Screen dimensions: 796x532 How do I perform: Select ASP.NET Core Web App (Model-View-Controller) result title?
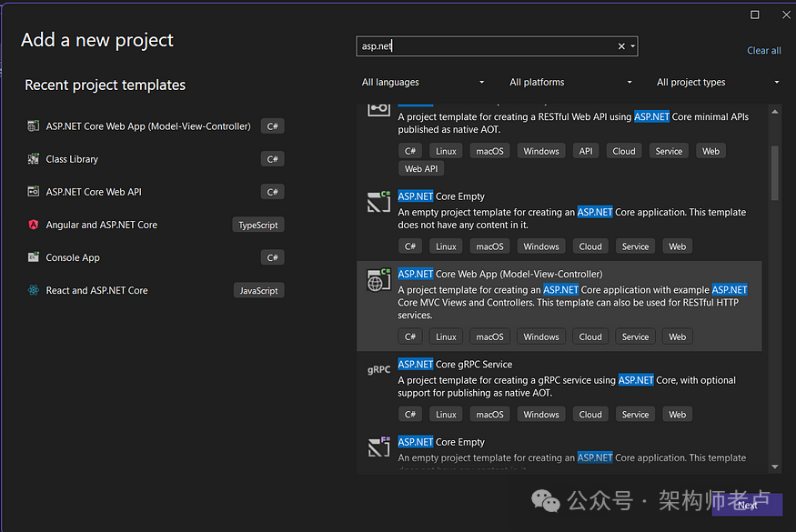point(500,274)
